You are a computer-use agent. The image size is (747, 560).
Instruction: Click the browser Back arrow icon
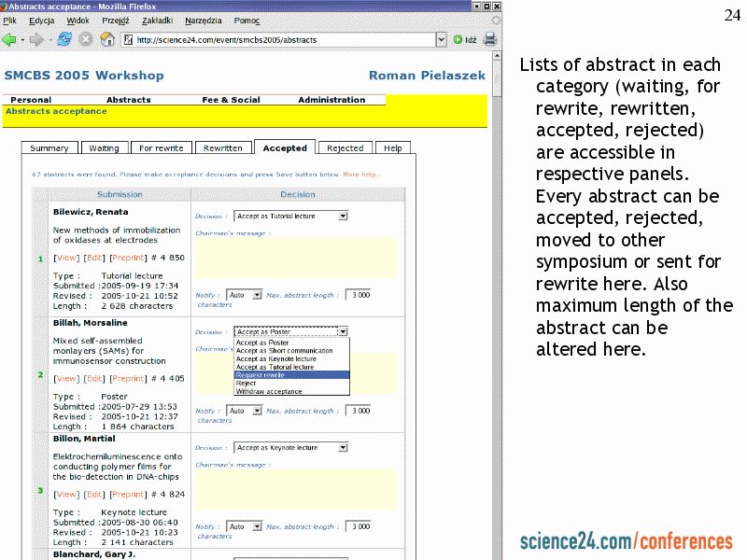coord(10,39)
